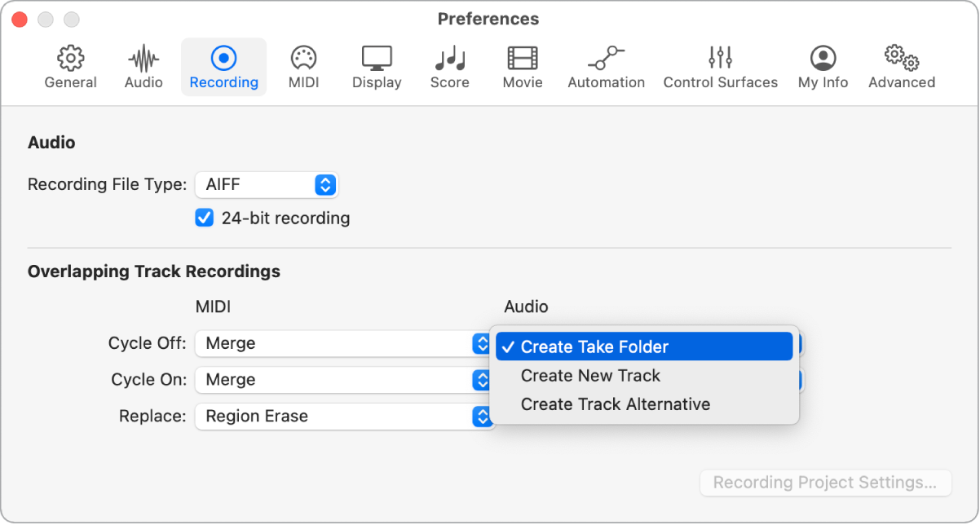This screenshot has width=980, height=525.
Task: Open the General gear preferences pane
Action: pos(71,67)
